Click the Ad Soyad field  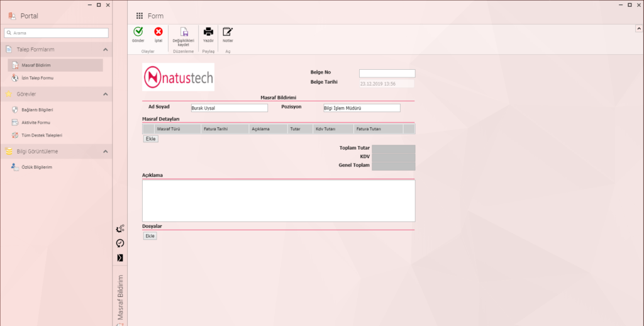[229, 108]
